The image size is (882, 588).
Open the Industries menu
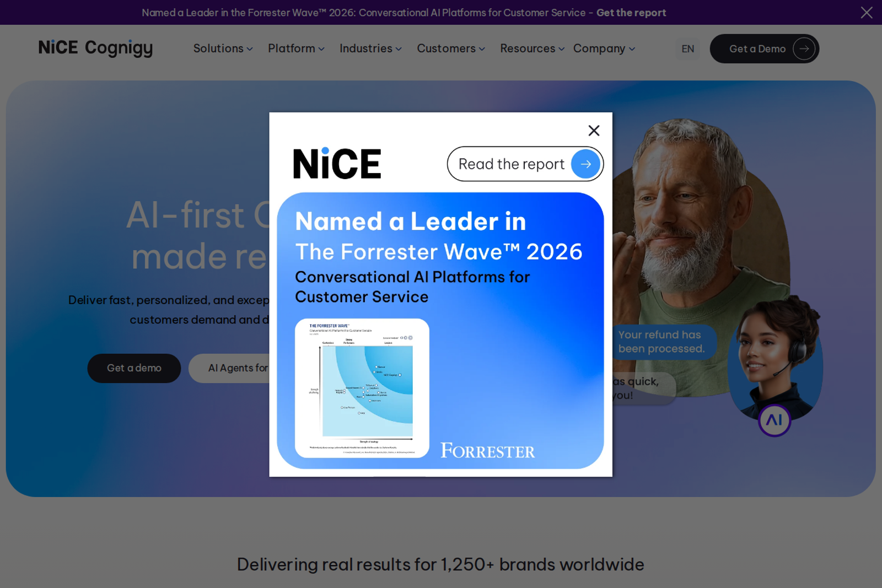pos(370,48)
